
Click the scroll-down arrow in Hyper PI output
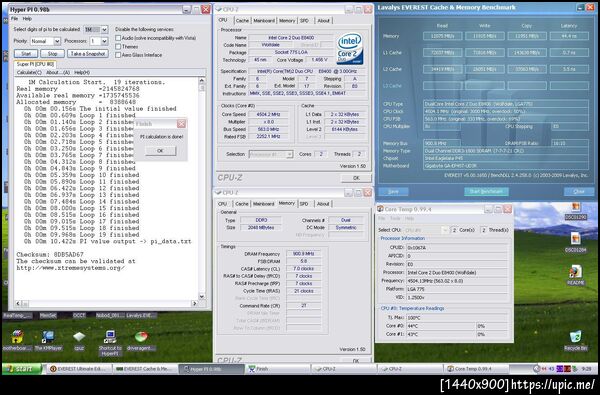(x=202, y=296)
